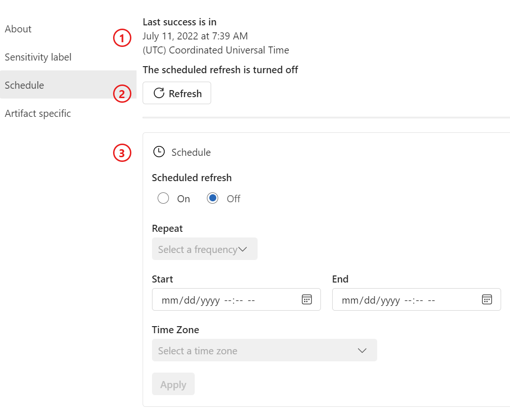
Task: Click the red numbered callout 3
Action: pyautogui.click(x=122, y=153)
